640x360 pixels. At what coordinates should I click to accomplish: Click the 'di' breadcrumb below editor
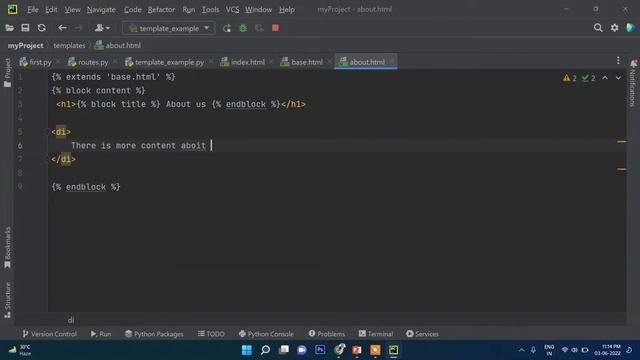[71, 320]
